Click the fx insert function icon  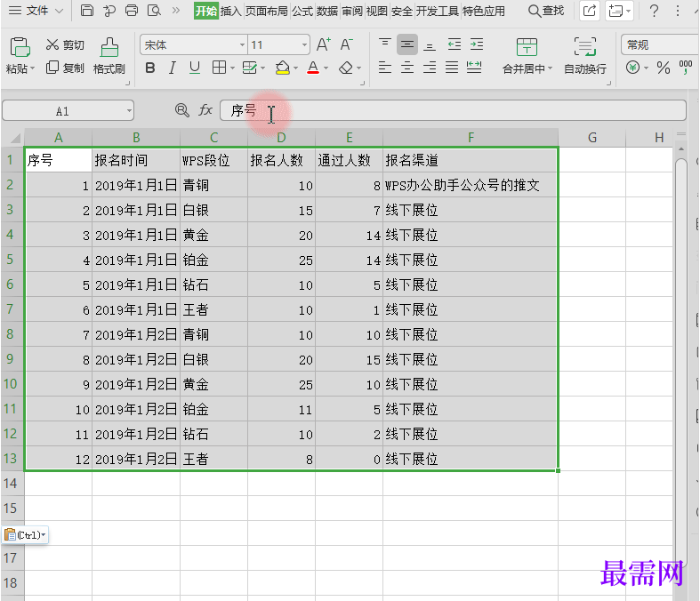click(205, 110)
